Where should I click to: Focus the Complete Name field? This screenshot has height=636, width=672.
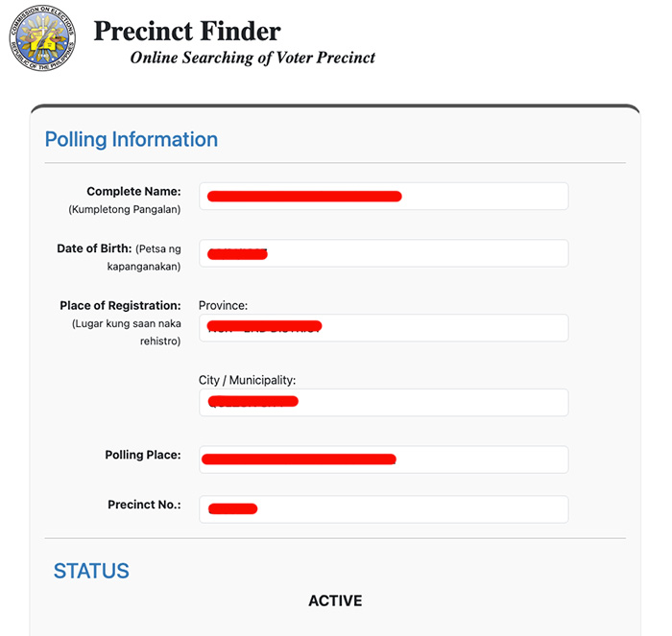[383, 197]
